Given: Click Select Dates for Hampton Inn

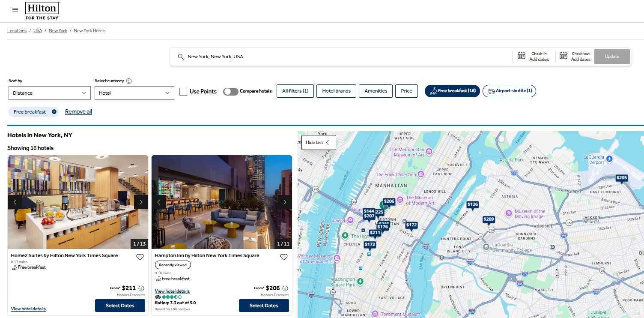Looking at the screenshot, I should [x=264, y=306].
